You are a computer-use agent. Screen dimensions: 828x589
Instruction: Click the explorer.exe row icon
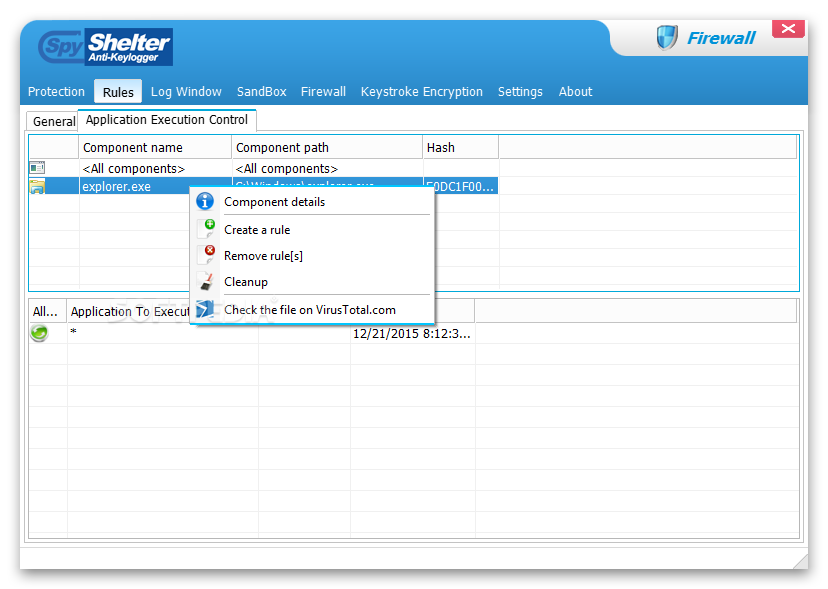point(37,186)
